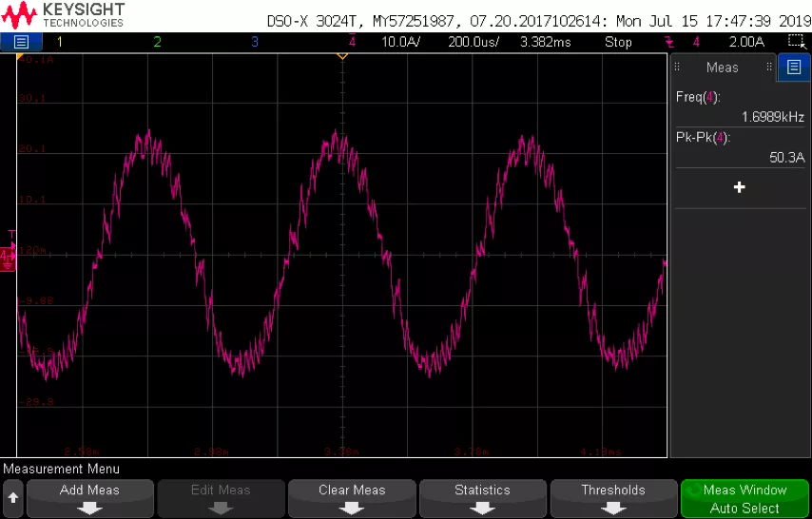Click Meas Window Auto Select softkey
Image resolution: width=812 pixels, height=519 pixels.
[x=744, y=498]
